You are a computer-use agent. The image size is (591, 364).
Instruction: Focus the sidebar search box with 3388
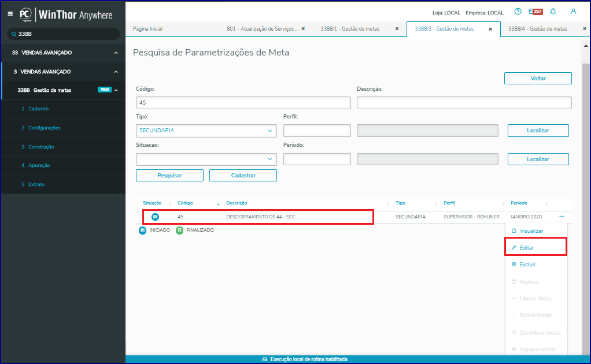point(64,34)
